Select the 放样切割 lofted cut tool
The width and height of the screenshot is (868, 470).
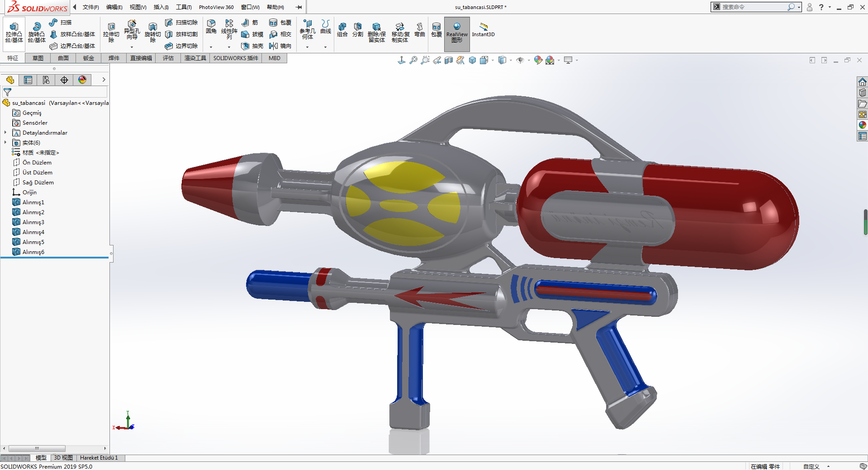pos(181,34)
